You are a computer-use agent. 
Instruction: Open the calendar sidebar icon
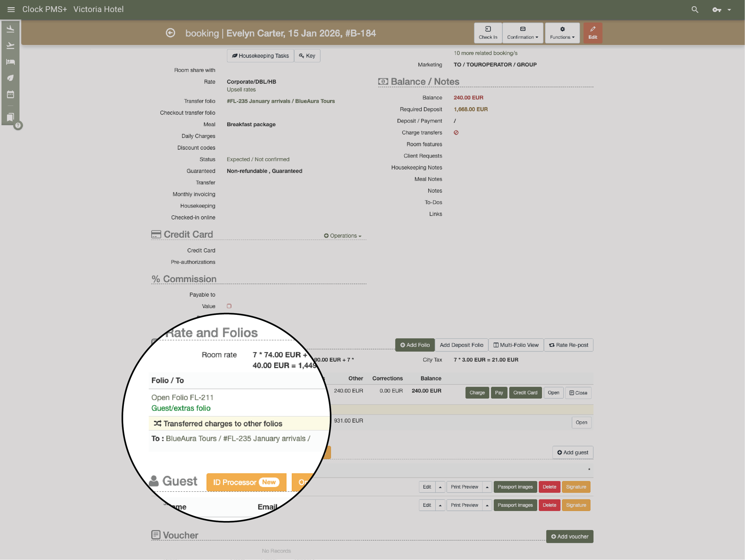coord(10,94)
